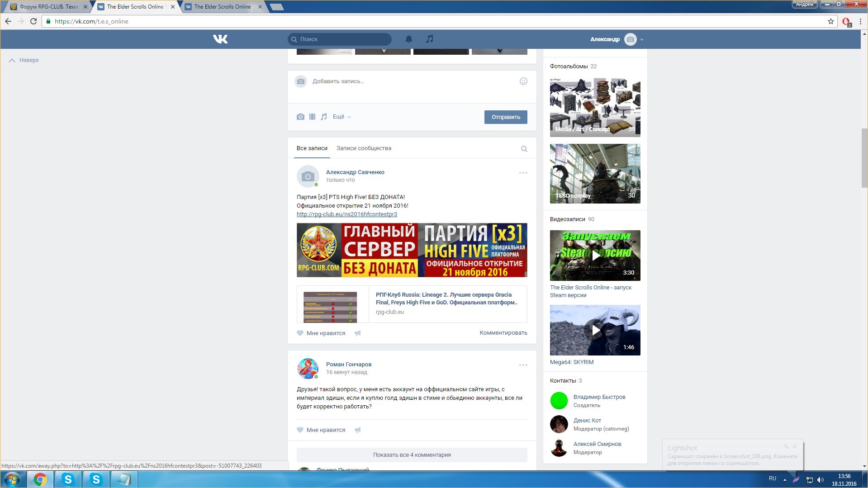Click browser back arrow

[8, 21]
